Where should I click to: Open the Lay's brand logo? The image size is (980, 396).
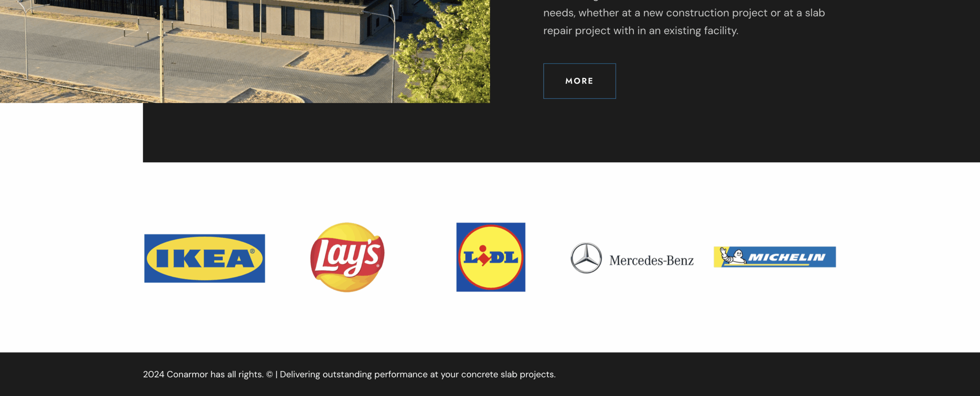[x=347, y=257]
